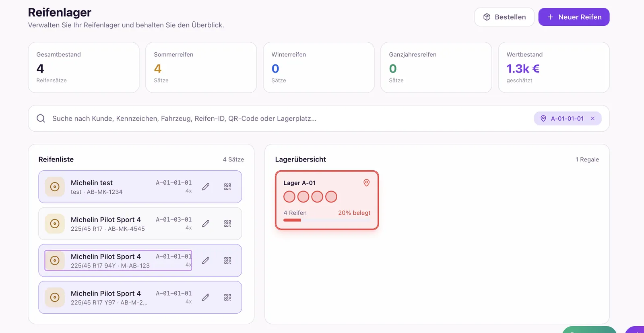Click "test · AB-MK-1234" subtitle text

(x=97, y=192)
